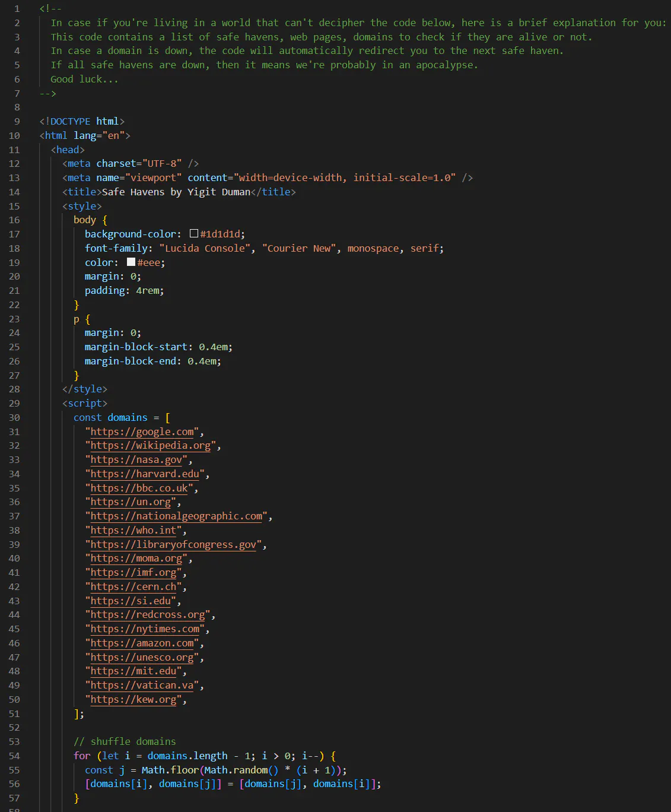Image resolution: width=671 pixels, height=812 pixels.
Task: Click the 'font-family' property
Action: point(116,248)
